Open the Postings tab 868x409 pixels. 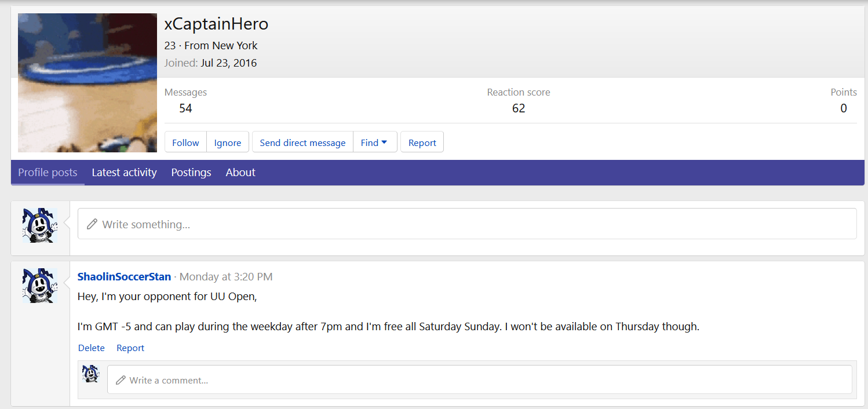pos(191,173)
